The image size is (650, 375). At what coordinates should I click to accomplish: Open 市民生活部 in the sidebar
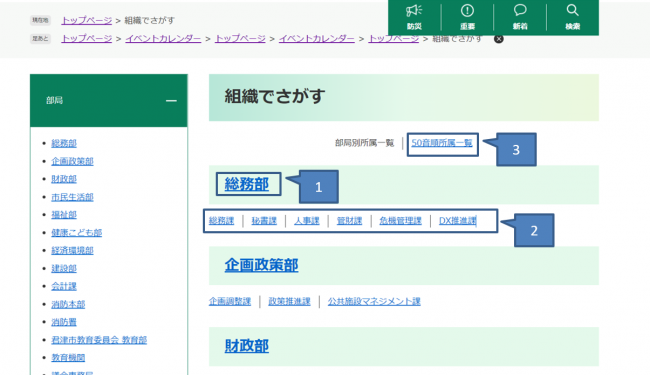[72, 197]
